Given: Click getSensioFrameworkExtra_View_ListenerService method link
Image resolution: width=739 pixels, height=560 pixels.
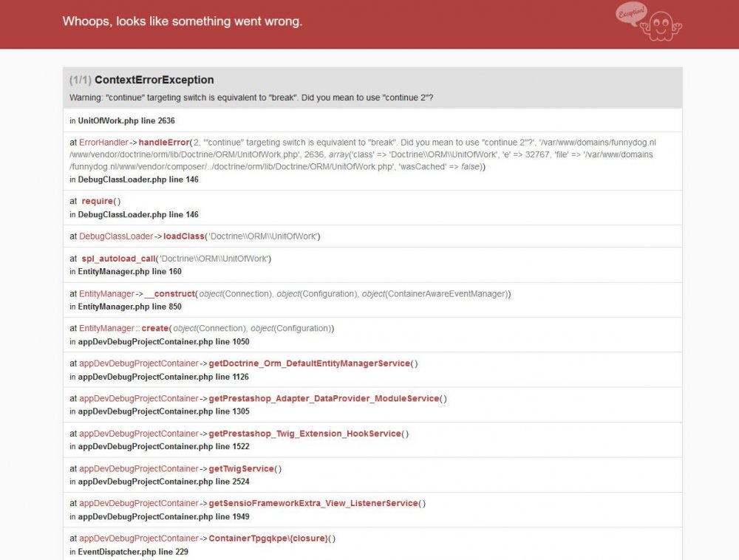Looking at the screenshot, I should 313,504.
